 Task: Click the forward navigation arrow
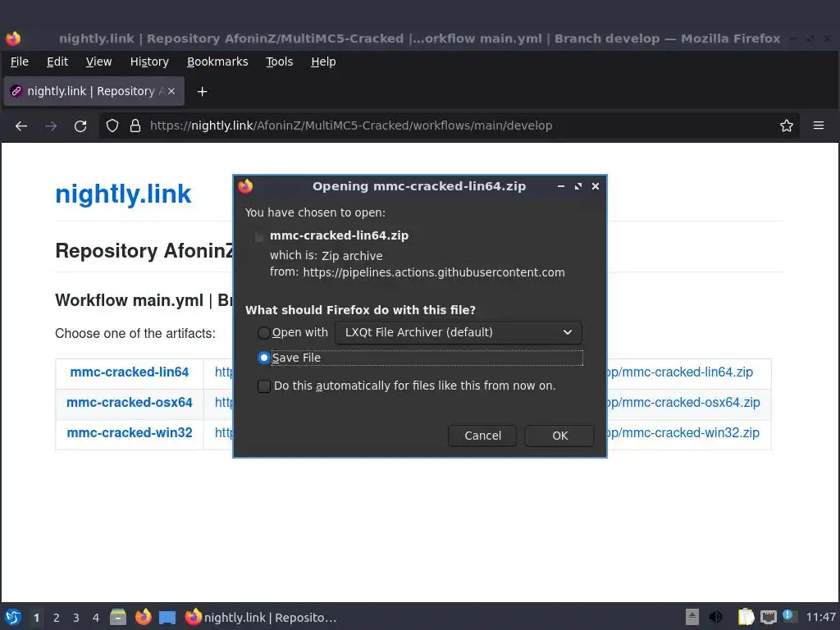pyautogui.click(x=51, y=126)
